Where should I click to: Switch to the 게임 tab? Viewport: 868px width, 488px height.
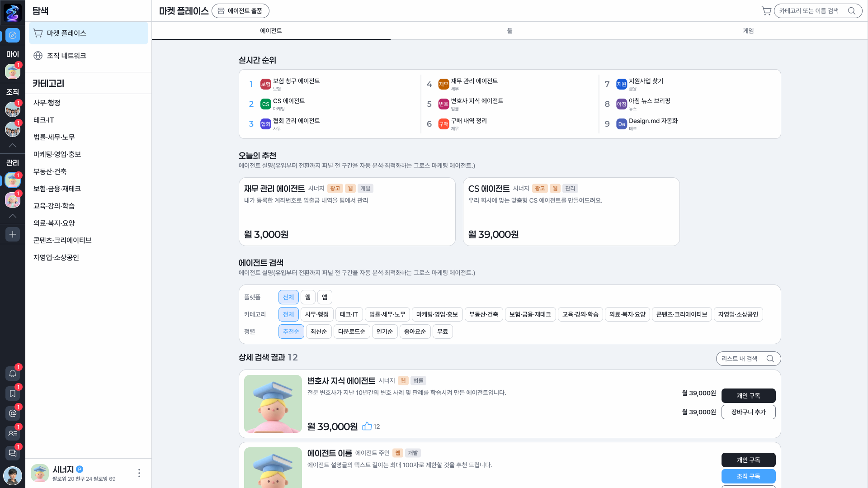(748, 31)
